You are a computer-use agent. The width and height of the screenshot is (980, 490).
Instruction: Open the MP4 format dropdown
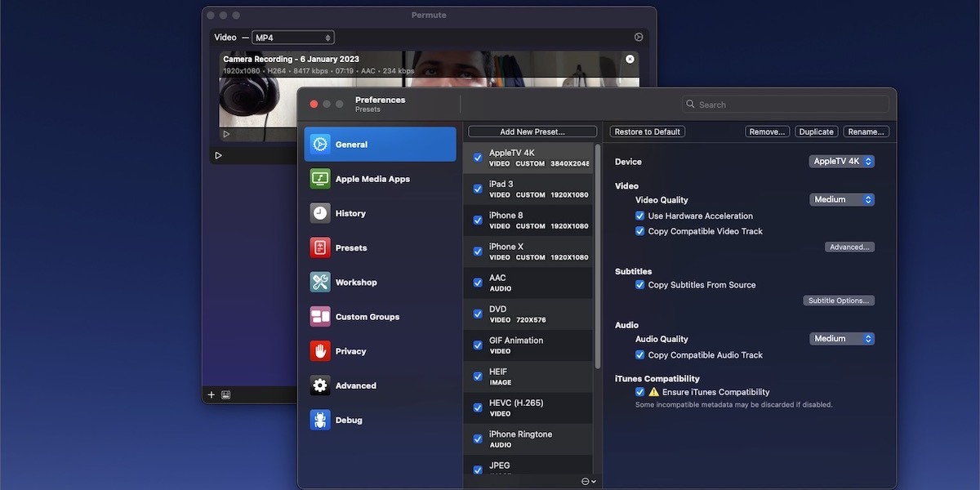292,36
